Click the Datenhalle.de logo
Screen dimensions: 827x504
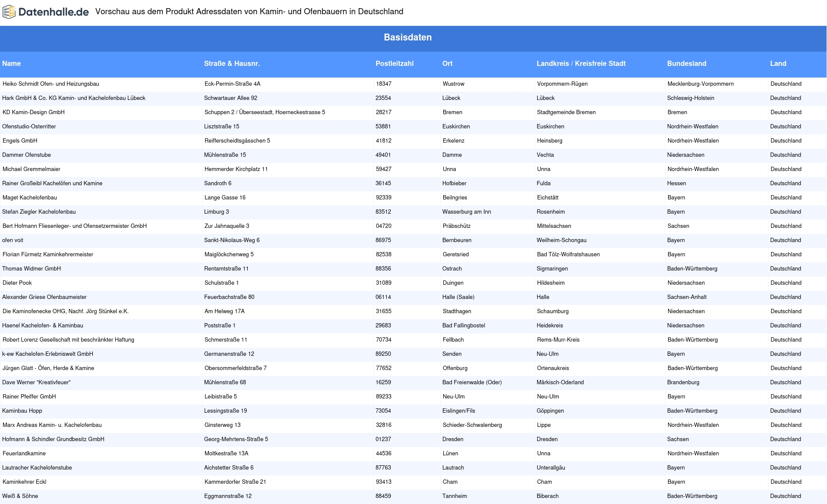[46, 12]
